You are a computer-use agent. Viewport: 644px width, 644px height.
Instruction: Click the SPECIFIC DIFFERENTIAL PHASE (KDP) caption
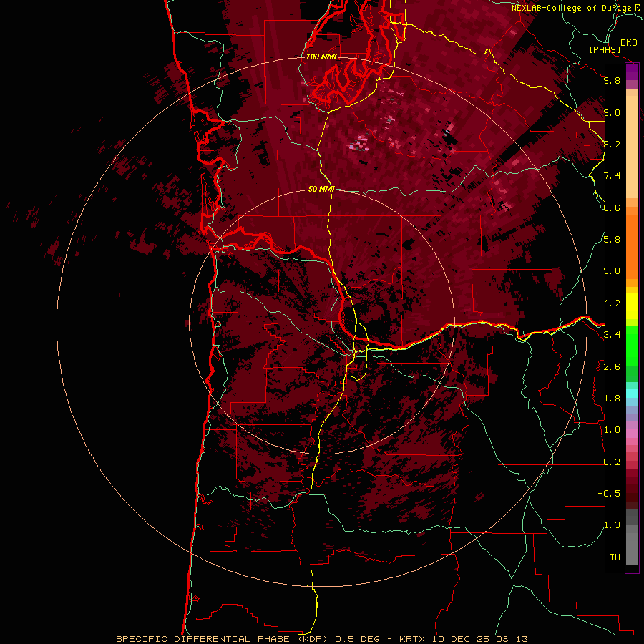click(221, 639)
